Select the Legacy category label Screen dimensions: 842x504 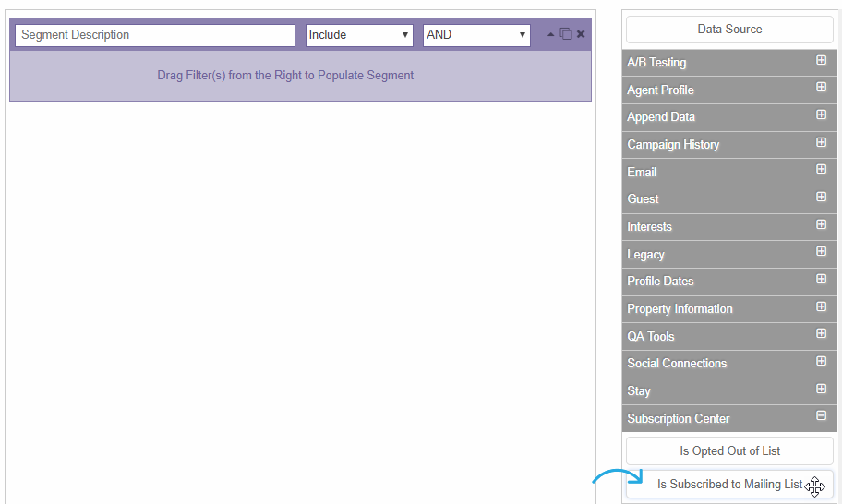pos(646,255)
